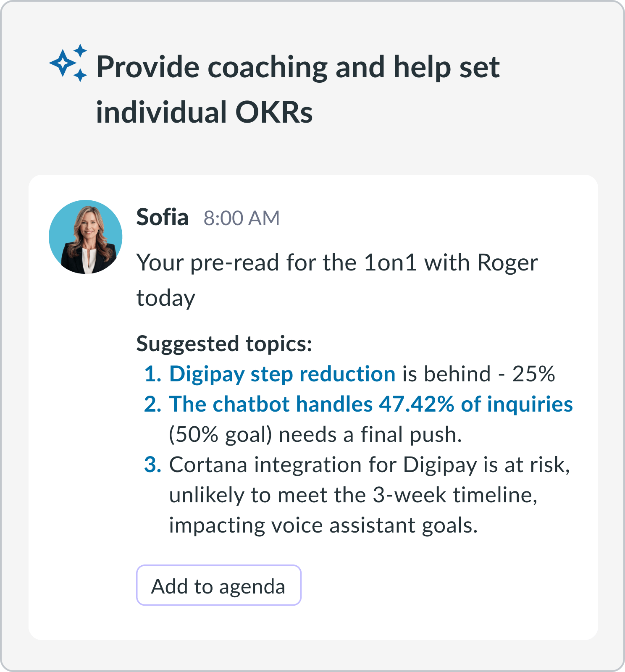Open the Digipay step reduction link

(x=282, y=374)
